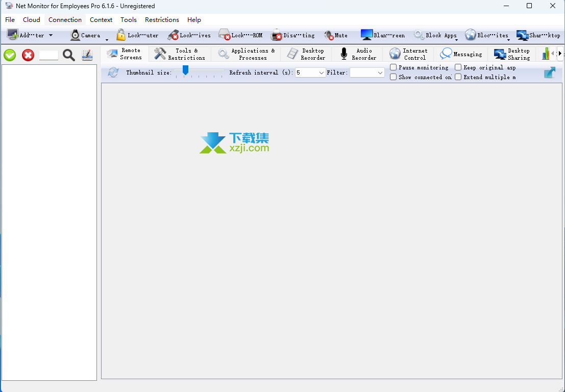Open the Tools menu
Screen dimensions: 565x392
click(129, 20)
